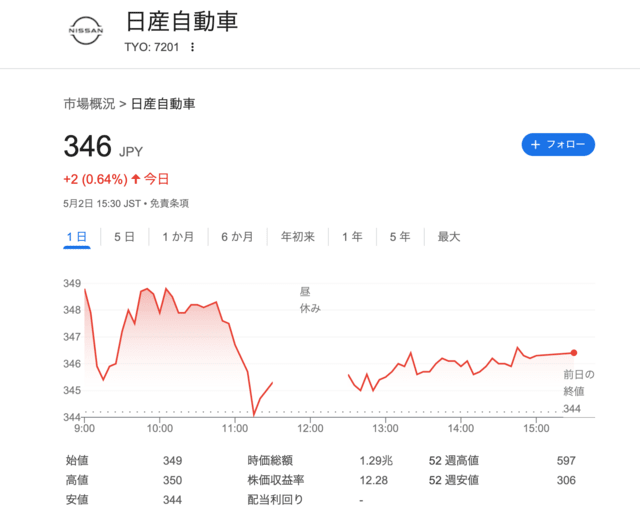Open the 市場概況 breadcrumb link
Screen dimensions: 640x512
[x=89, y=104]
